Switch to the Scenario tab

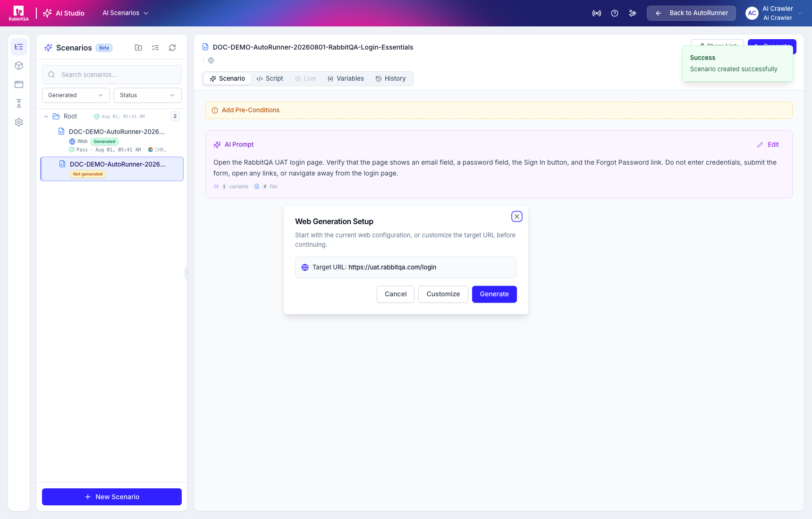point(227,79)
